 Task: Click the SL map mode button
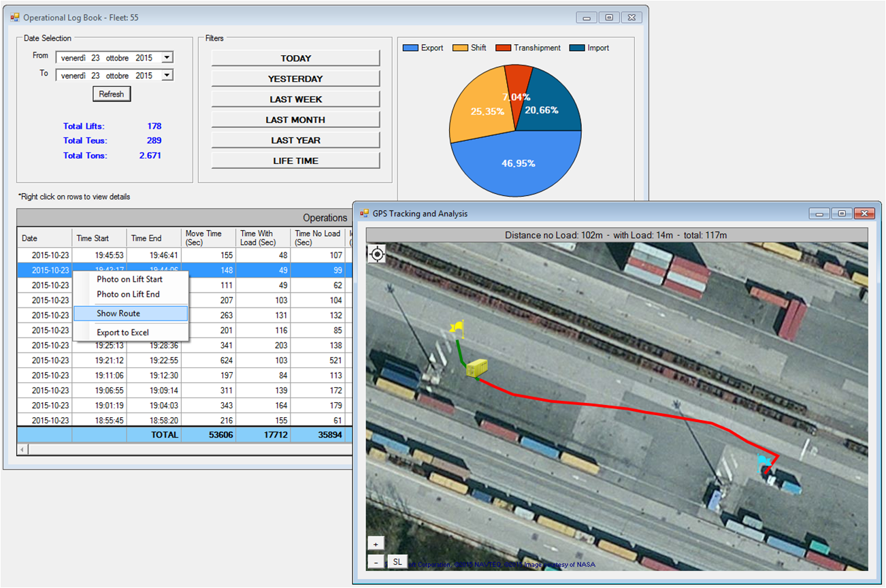397,562
